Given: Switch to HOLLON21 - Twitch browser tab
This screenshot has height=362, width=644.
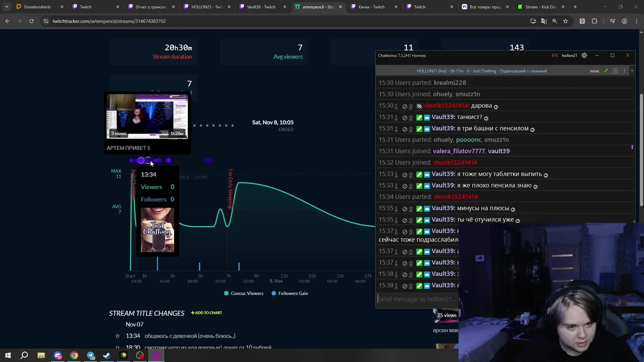Looking at the screenshot, I should coord(207,7).
